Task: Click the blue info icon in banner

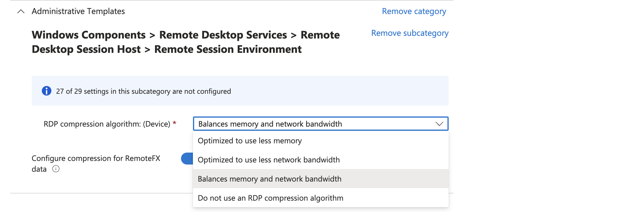Action: click(46, 91)
